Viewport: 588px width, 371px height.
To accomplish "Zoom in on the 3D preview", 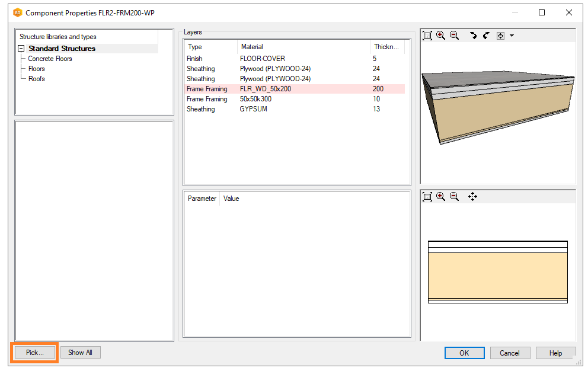I will (x=440, y=36).
